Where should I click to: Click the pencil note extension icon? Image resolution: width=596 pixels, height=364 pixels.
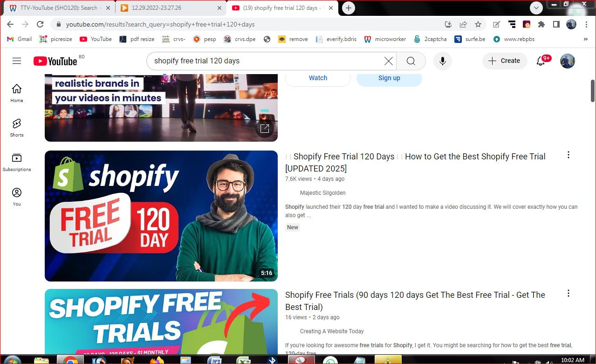tap(497, 24)
